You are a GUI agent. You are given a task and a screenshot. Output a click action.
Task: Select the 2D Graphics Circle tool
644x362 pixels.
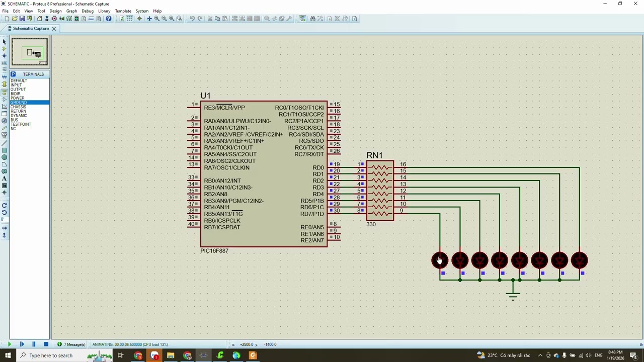point(5,157)
